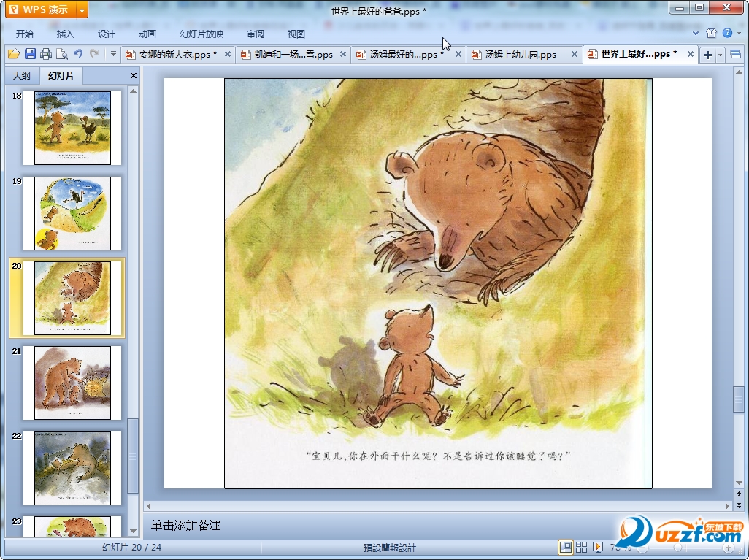The image size is (749, 560).
Task: Click the Print icon
Action: click(46, 54)
